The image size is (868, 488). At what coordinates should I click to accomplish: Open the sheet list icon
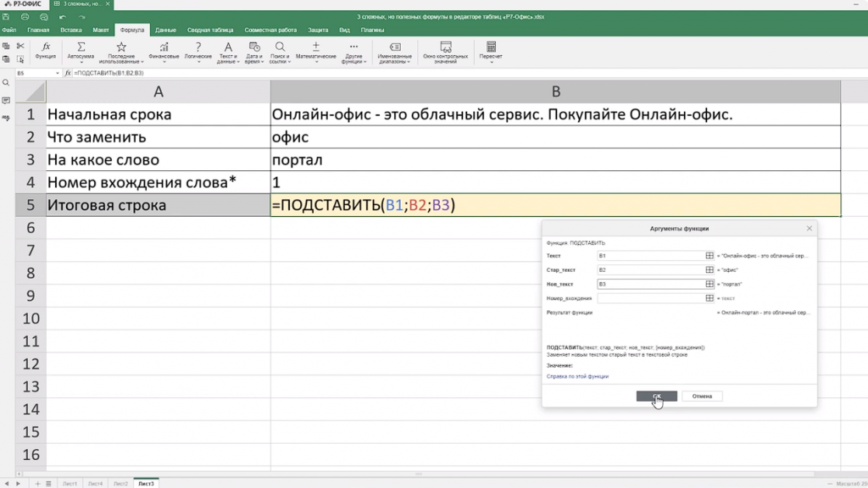pos(48,484)
